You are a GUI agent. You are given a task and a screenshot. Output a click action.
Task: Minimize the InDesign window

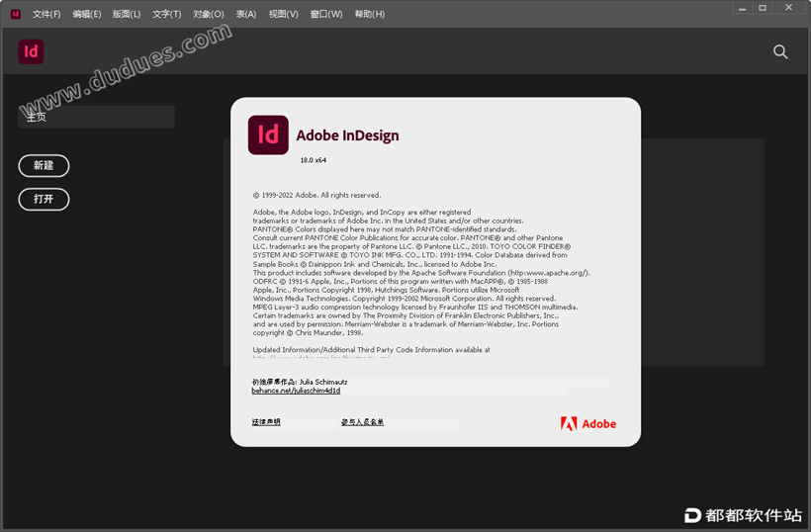pos(742,8)
